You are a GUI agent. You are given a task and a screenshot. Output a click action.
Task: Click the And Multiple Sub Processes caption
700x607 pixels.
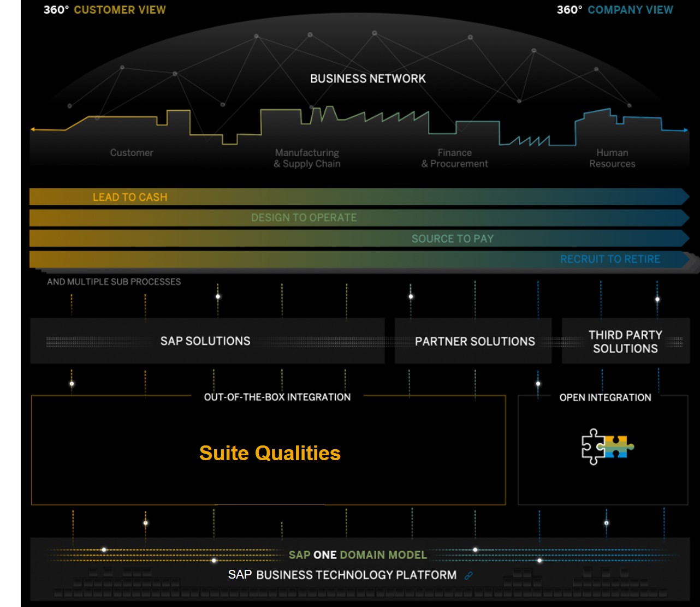tap(114, 282)
